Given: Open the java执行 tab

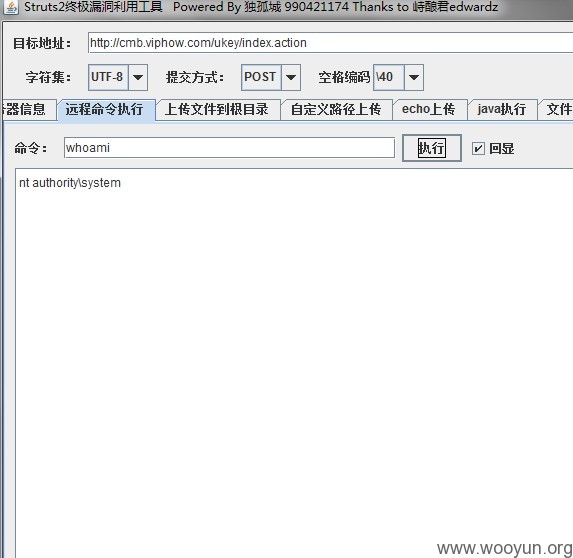Looking at the screenshot, I should pos(502,109).
